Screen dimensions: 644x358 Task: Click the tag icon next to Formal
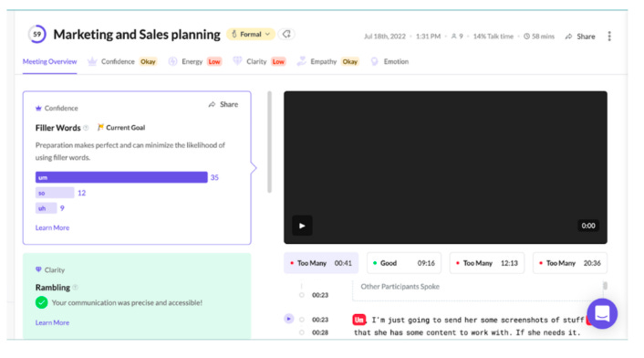click(x=286, y=34)
